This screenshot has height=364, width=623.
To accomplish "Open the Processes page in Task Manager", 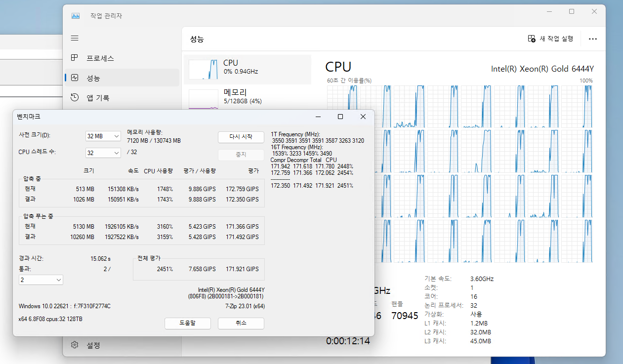I will pyautogui.click(x=122, y=58).
